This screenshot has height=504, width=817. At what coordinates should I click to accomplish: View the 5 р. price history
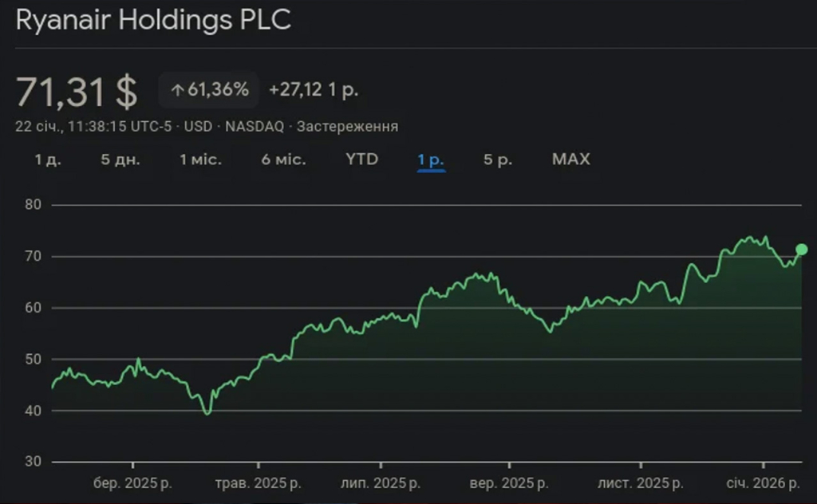pyautogui.click(x=498, y=159)
